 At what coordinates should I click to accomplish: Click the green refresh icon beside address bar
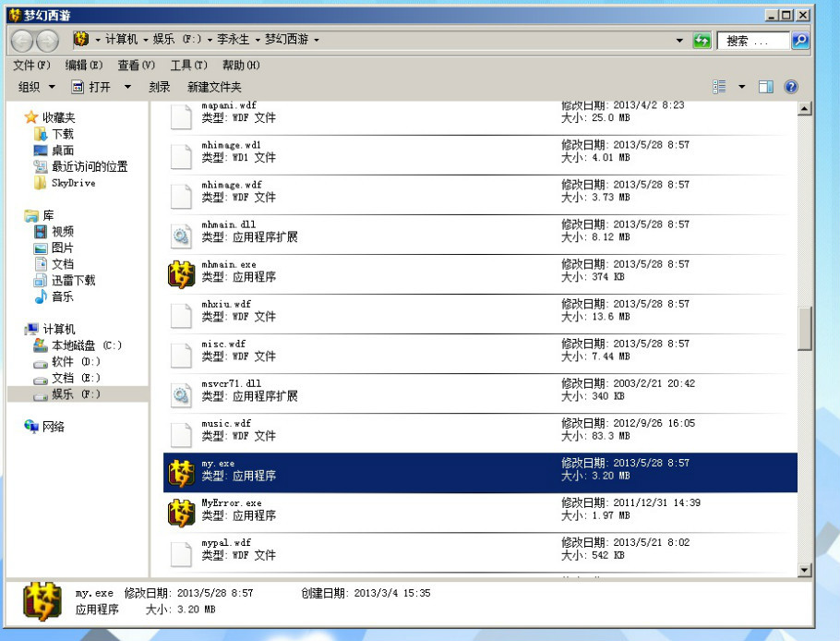pos(702,41)
